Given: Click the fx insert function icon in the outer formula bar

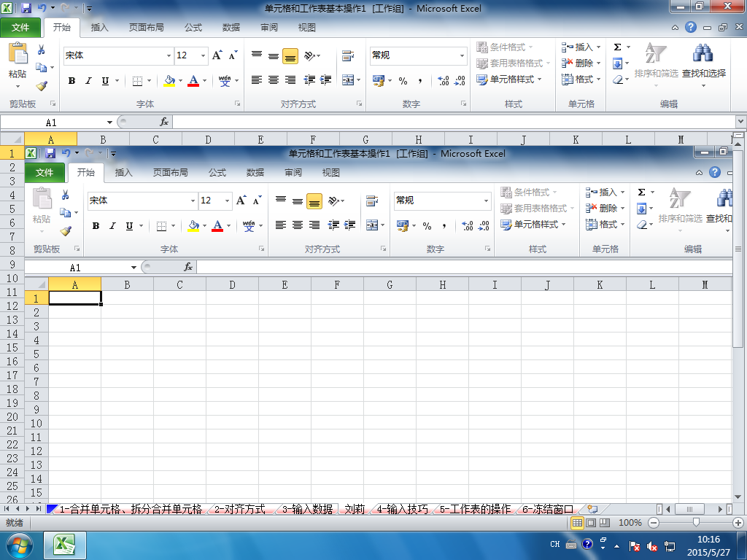Looking at the screenshot, I should [x=164, y=122].
